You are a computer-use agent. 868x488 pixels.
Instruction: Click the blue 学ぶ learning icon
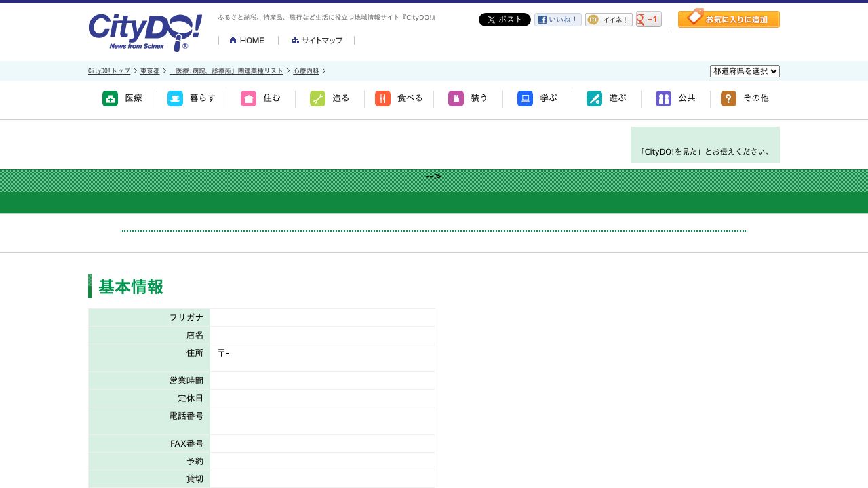[526, 99]
